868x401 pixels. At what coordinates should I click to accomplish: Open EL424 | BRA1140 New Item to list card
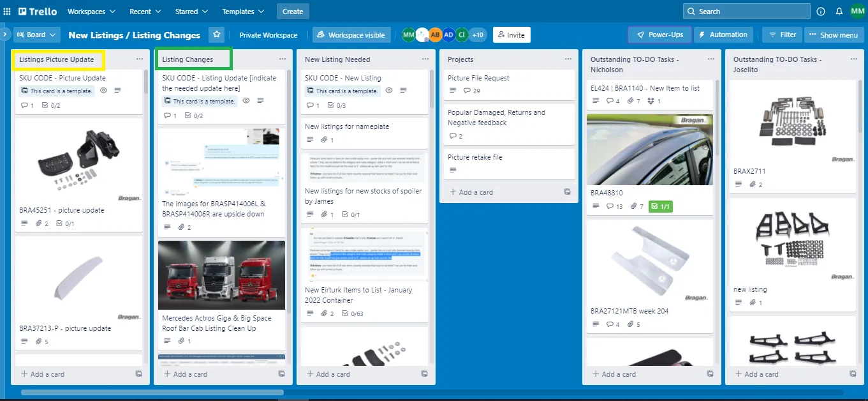coord(650,94)
